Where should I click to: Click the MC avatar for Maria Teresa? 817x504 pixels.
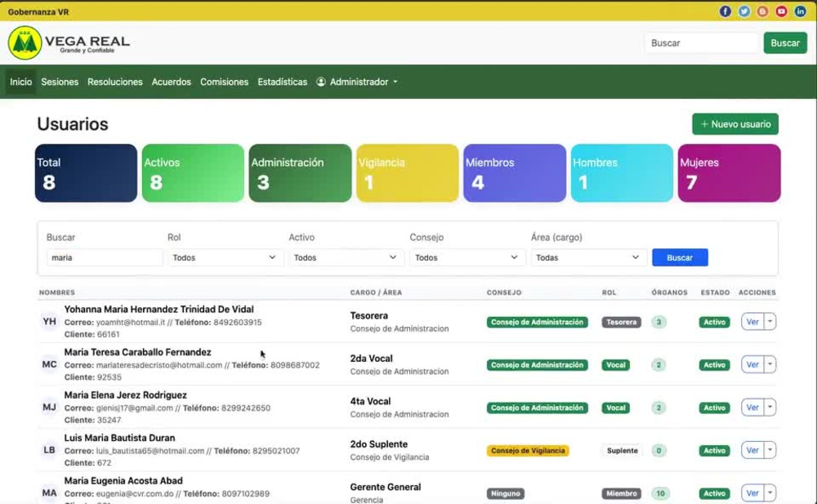tap(50, 364)
